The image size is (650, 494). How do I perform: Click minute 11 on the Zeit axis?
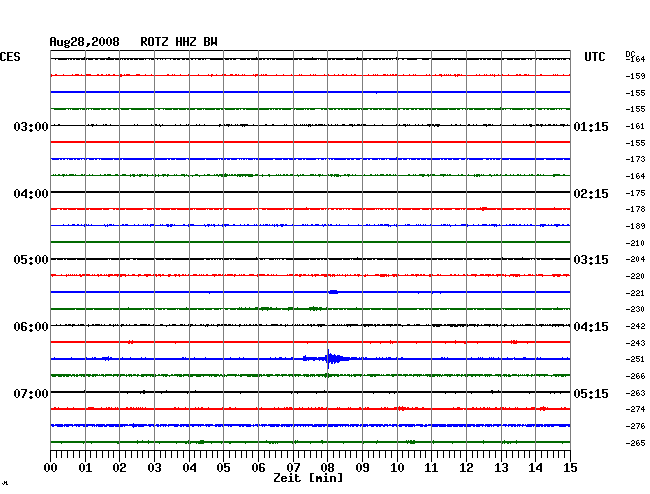click(431, 468)
